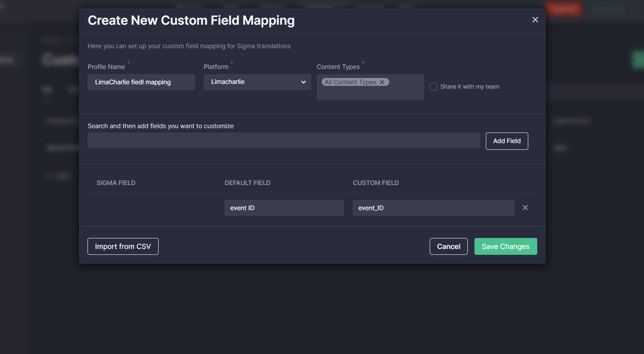Click the SIGMA FIELD column header
The height and width of the screenshot is (354, 644).
pos(116,183)
